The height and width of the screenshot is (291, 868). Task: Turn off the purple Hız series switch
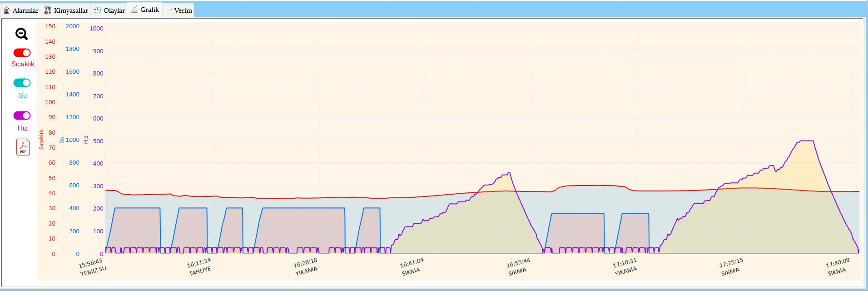coord(22,115)
